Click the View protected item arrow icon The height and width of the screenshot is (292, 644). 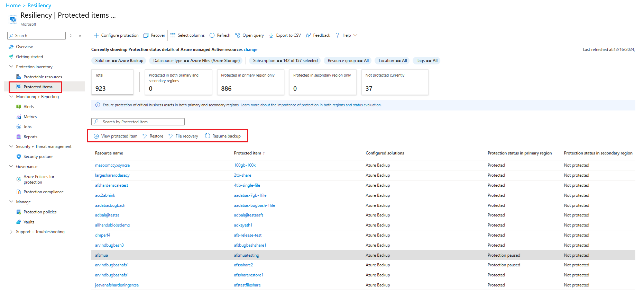point(96,136)
